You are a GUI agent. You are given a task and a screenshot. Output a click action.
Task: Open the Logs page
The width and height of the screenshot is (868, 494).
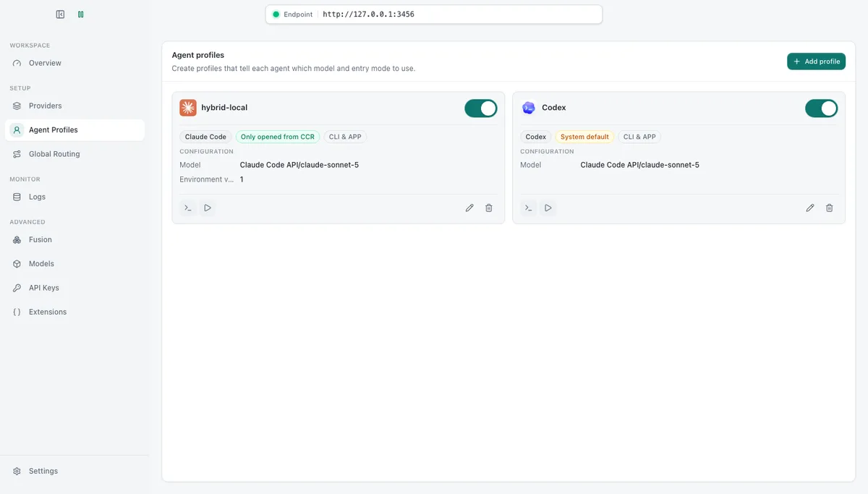tap(75, 197)
